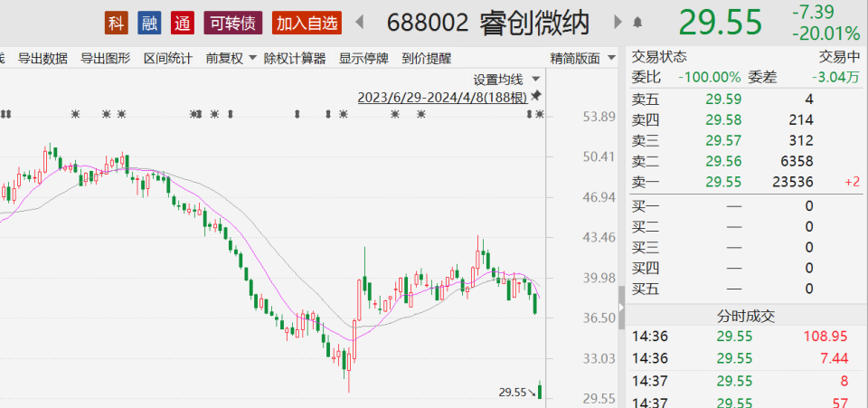Click the 委差 -3.04万 value
The width and height of the screenshot is (868, 408).
point(835,78)
